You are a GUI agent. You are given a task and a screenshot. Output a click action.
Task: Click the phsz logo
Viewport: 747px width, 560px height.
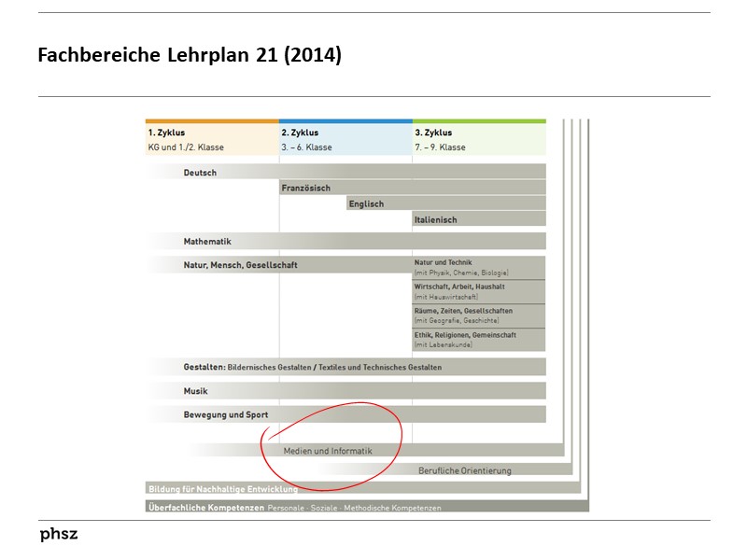58,535
